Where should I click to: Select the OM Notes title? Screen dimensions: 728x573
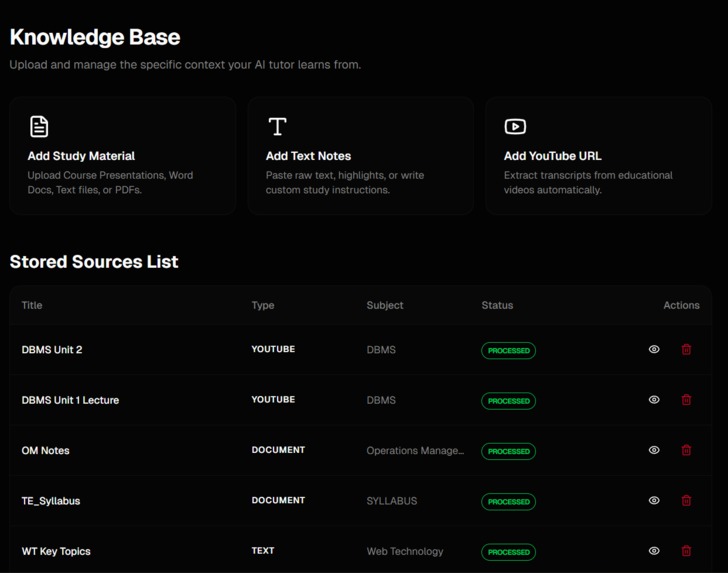tap(46, 450)
